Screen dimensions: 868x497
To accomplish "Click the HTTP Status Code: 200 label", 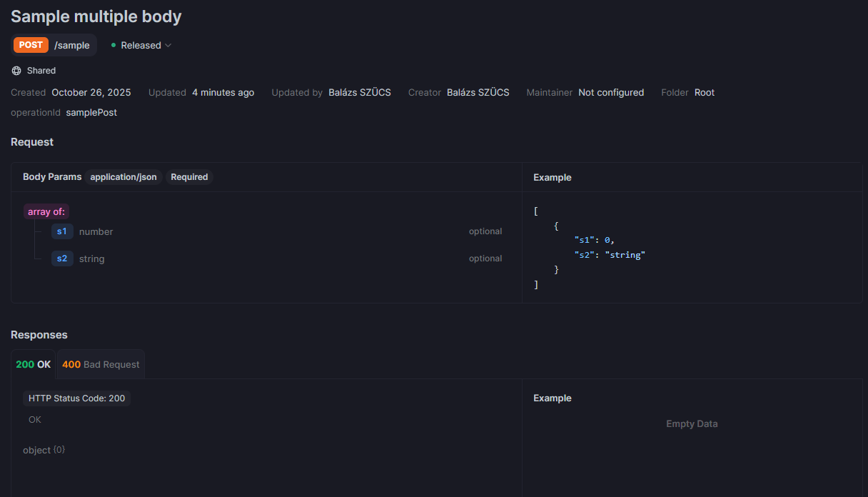I will (x=76, y=398).
